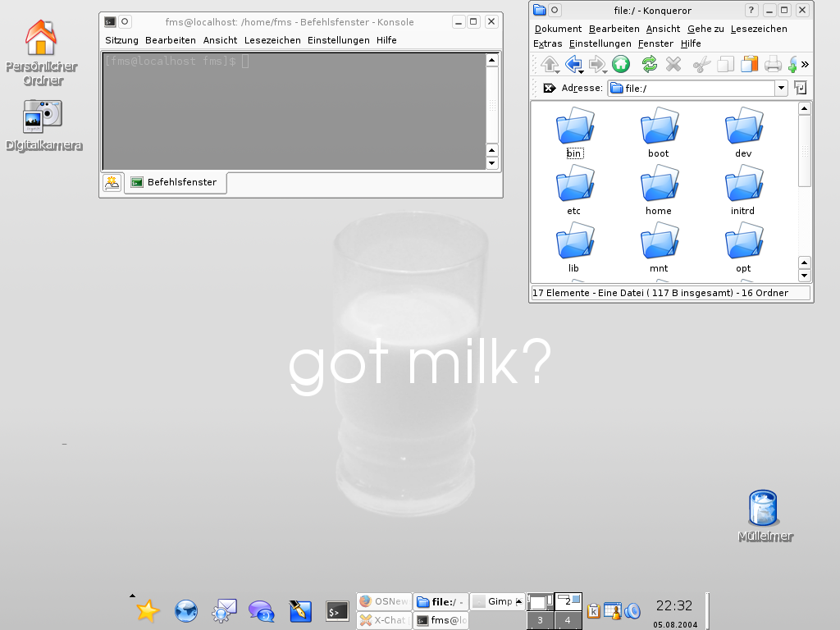Image resolution: width=840 pixels, height=630 pixels.
Task: Open Dokument menu in Konqueror
Action: pyautogui.click(x=558, y=29)
